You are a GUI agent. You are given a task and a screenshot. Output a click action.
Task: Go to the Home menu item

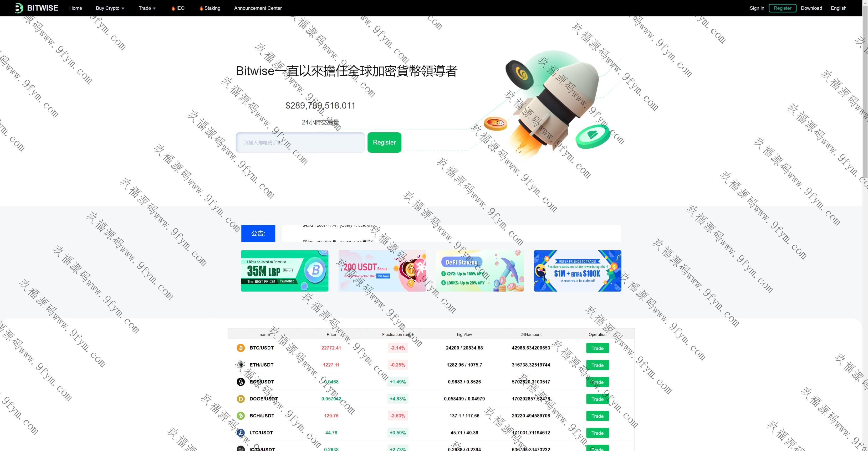click(x=76, y=8)
